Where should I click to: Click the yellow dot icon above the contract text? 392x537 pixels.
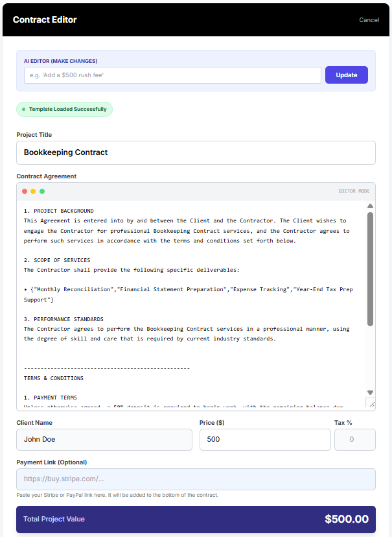(x=33, y=191)
